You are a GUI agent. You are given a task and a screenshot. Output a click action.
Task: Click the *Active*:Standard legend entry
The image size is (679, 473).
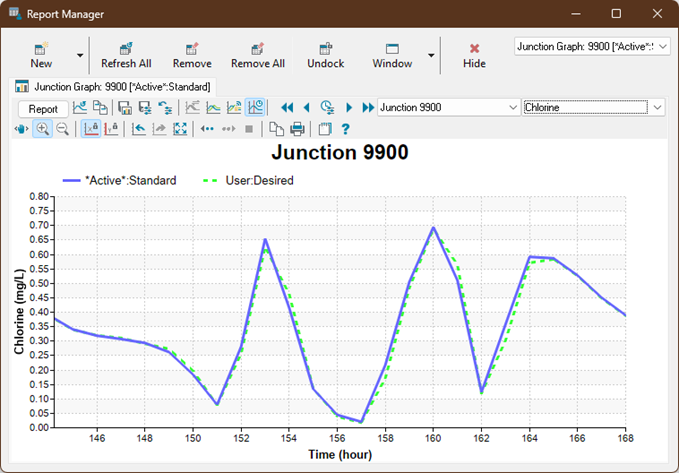click(x=120, y=180)
